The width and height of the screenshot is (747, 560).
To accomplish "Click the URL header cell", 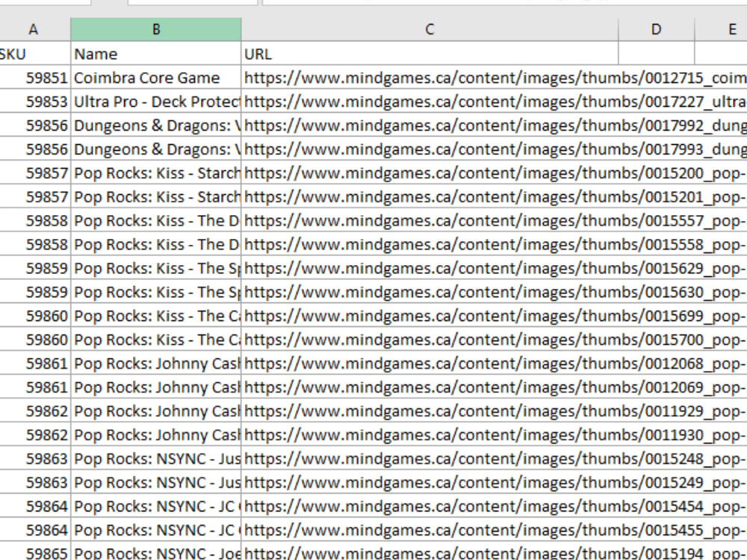I will [x=430, y=54].
